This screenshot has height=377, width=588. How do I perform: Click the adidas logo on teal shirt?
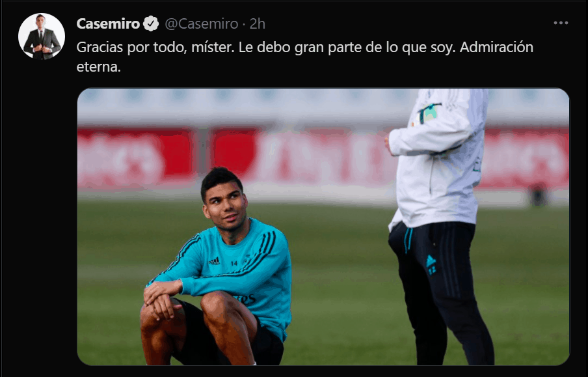214,261
